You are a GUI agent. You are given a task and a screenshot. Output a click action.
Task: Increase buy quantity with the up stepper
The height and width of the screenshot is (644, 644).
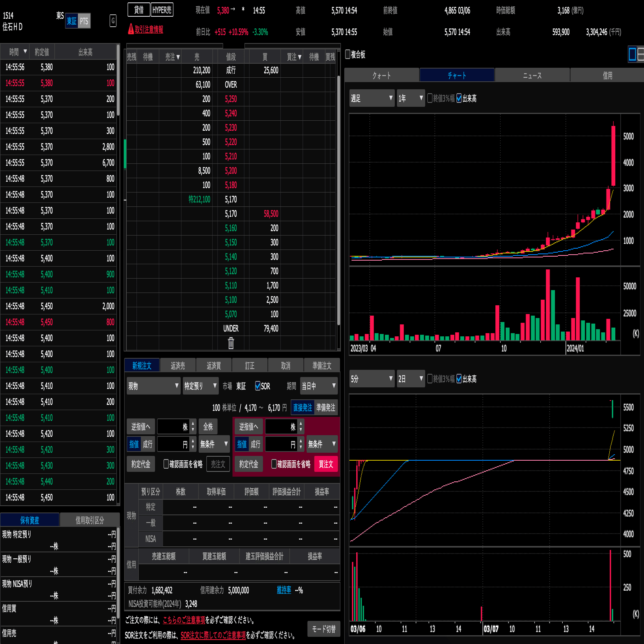301,424
